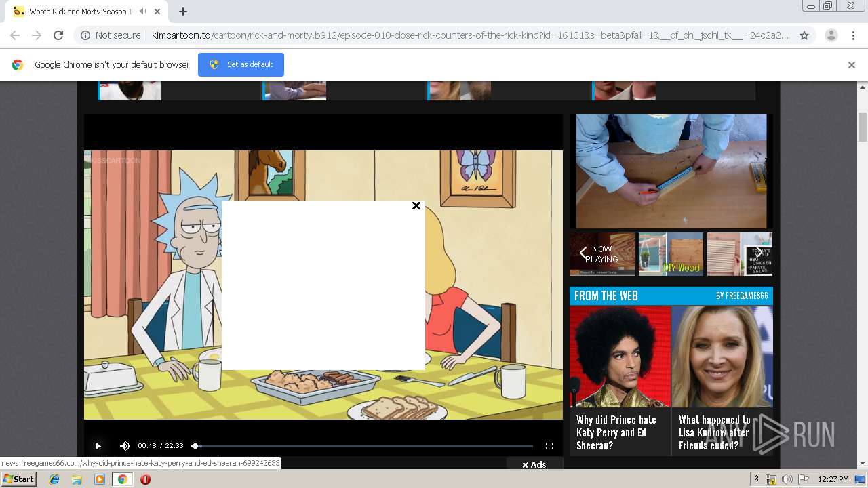Reload the current page

(x=58, y=35)
